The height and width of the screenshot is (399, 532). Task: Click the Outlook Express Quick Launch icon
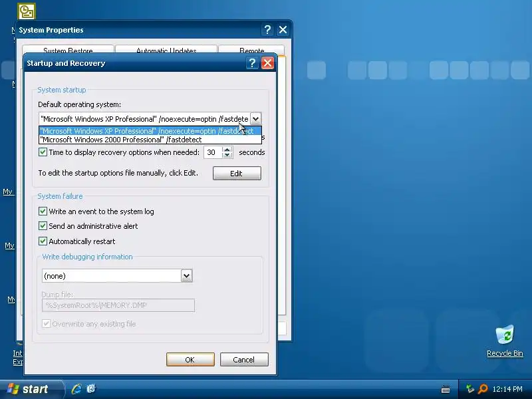point(91,389)
